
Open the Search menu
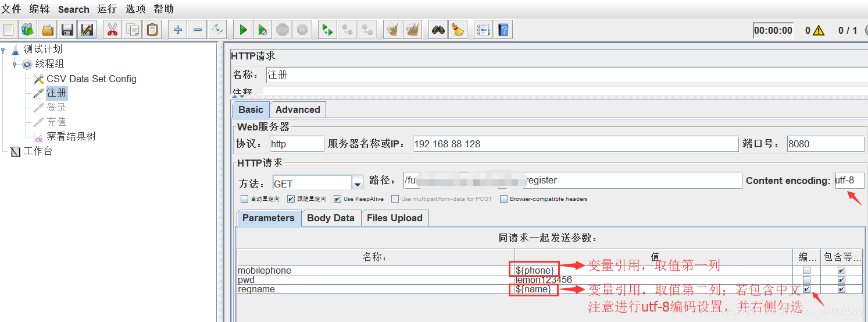[74, 9]
